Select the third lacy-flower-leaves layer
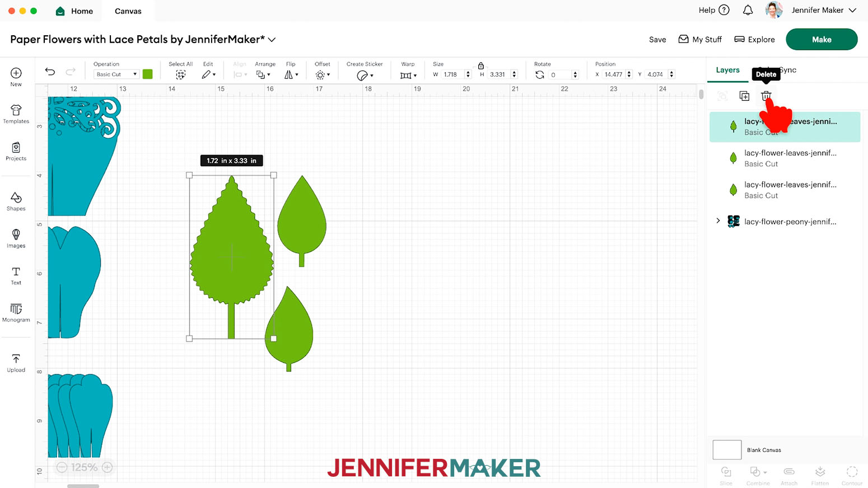This screenshot has width=868, height=488. click(785, 190)
